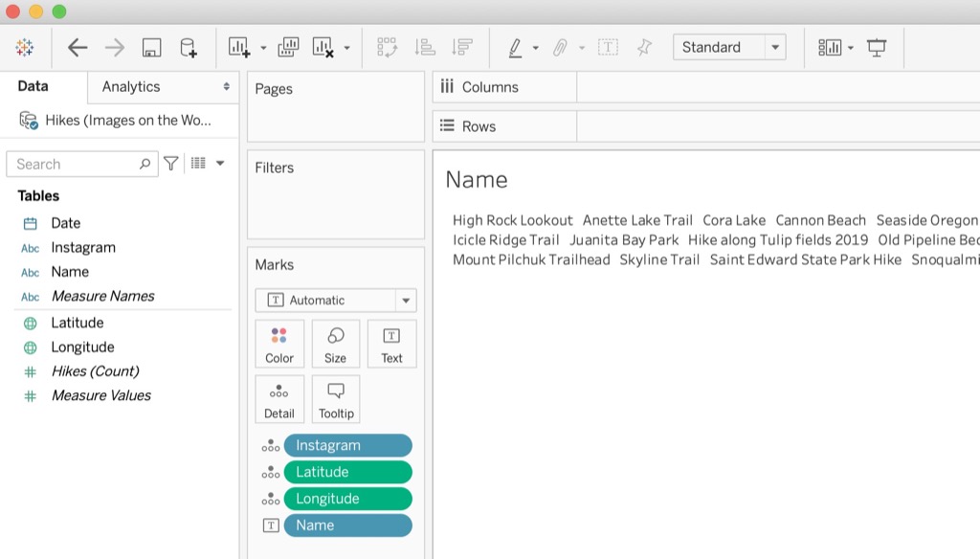Sort data ascending from the toolbar
Viewport: 980px width, 559px height.
point(423,46)
